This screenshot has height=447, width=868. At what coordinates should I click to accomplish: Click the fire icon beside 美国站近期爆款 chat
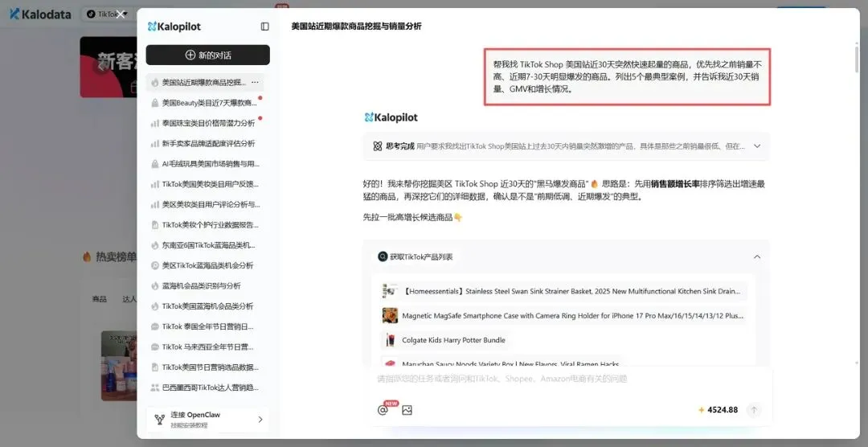pos(155,83)
